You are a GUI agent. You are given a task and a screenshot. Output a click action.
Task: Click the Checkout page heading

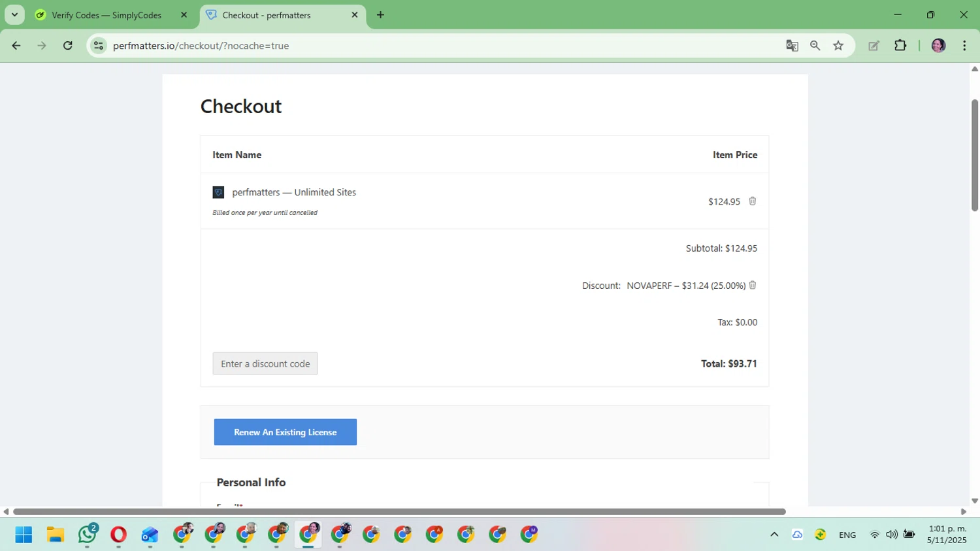pyautogui.click(x=241, y=106)
